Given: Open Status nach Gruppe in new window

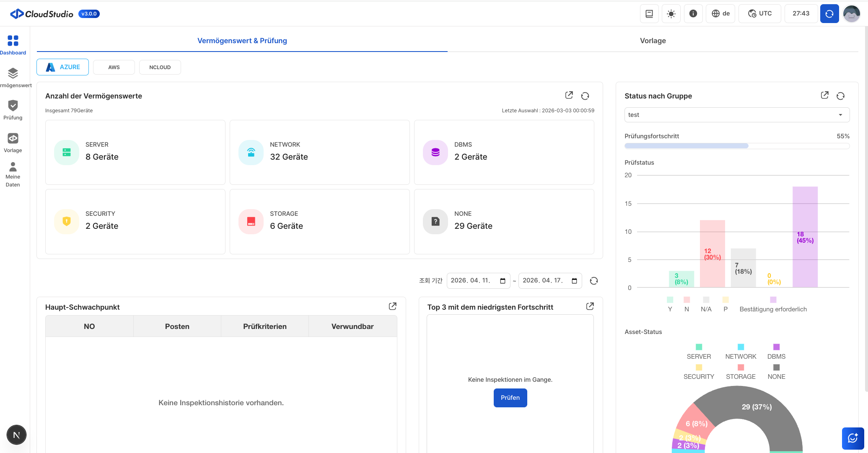Looking at the screenshot, I should 824,96.
